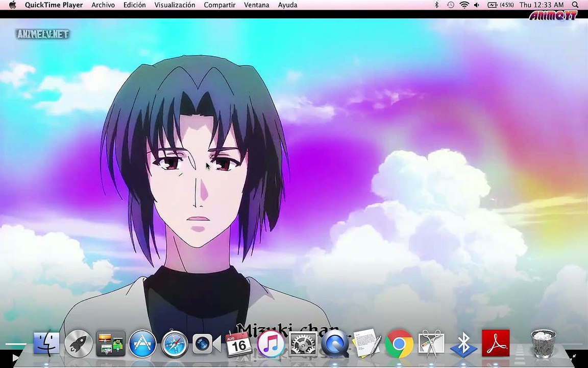The width and height of the screenshot is (588, 368).
Task: Open the Archivo menu
Action: point(103,5)
